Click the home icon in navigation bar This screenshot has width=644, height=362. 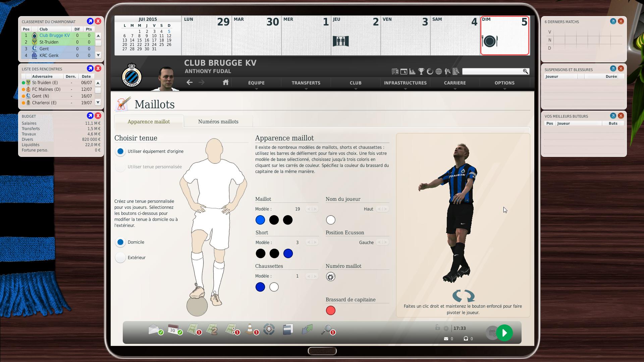[225, 82]
